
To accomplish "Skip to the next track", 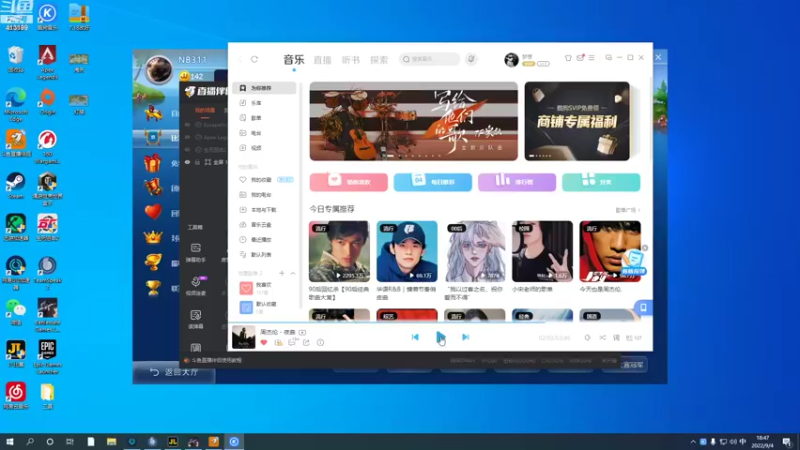I will [x=465, y=337].
